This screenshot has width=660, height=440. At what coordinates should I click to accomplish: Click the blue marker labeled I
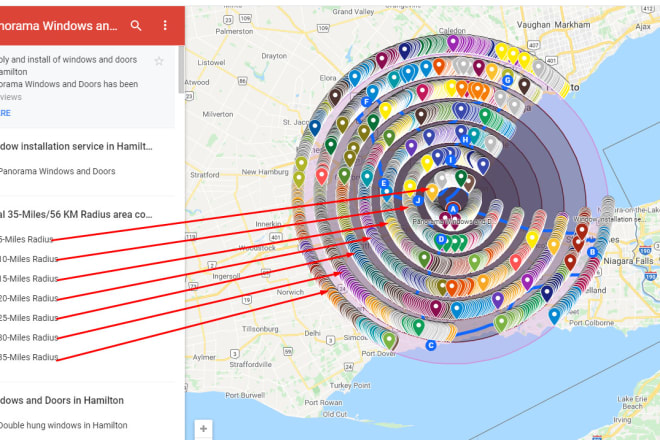[450, 160]
